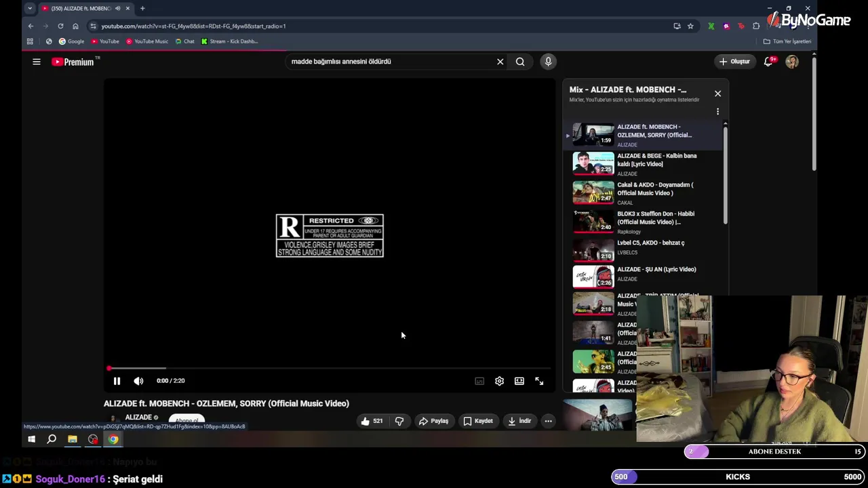
Task: Share the video via Paylaş
Action: point(434,421)
